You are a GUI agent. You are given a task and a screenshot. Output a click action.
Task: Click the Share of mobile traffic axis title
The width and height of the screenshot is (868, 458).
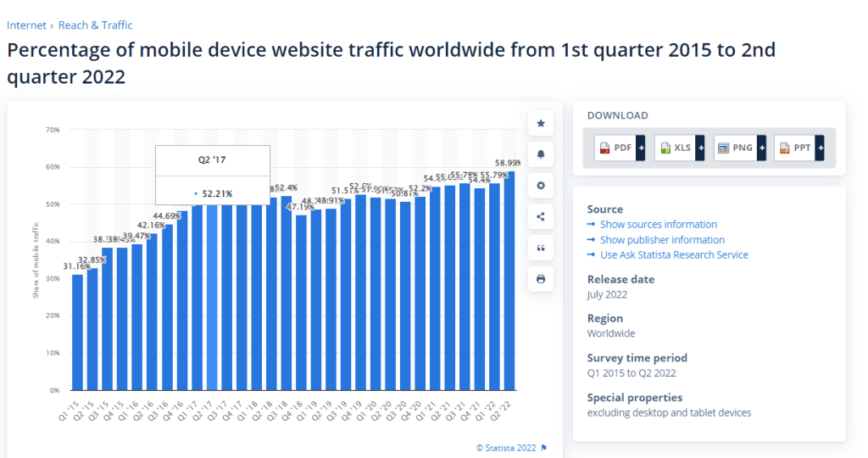coord(36,260)
